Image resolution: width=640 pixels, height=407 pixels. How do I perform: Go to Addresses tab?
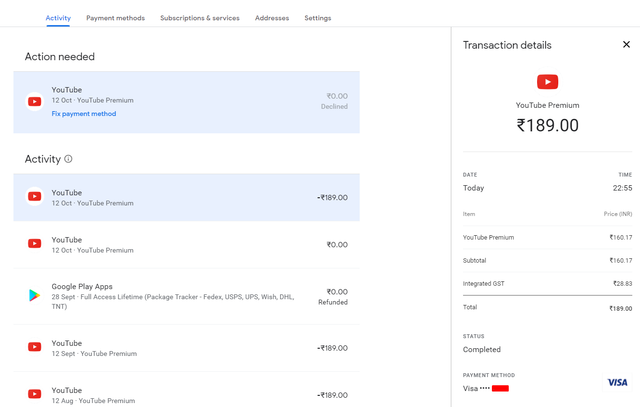272,18
